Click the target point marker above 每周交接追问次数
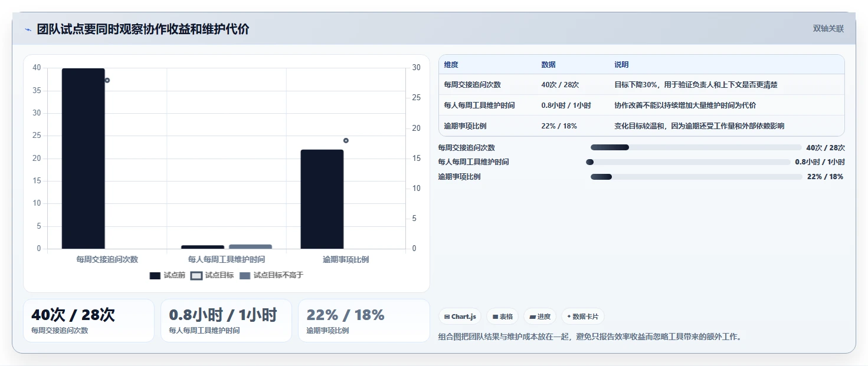 click(107, 80)
